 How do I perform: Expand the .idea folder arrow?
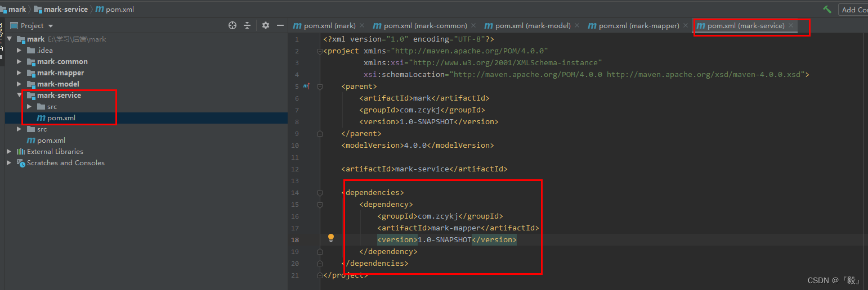pyautogui.click(x=19, y=51)
